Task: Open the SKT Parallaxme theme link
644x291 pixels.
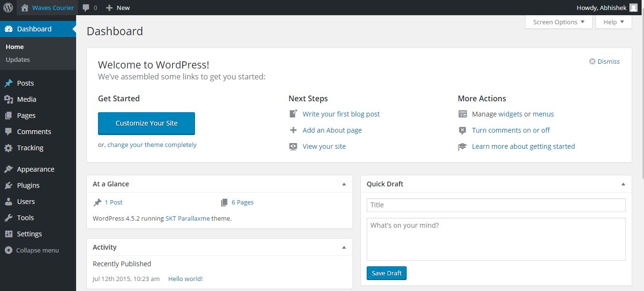Action: (x=187, y=219)
